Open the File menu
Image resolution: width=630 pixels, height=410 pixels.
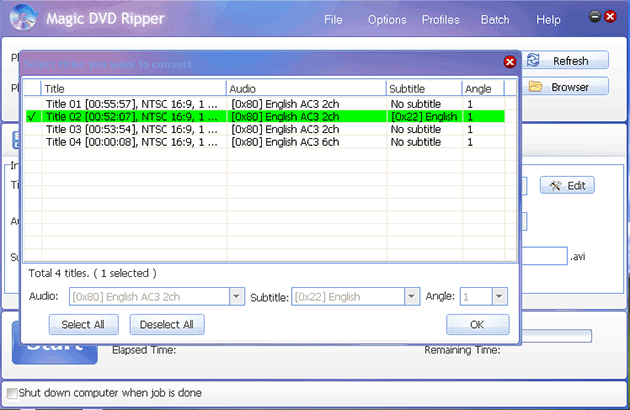point(333,20)
